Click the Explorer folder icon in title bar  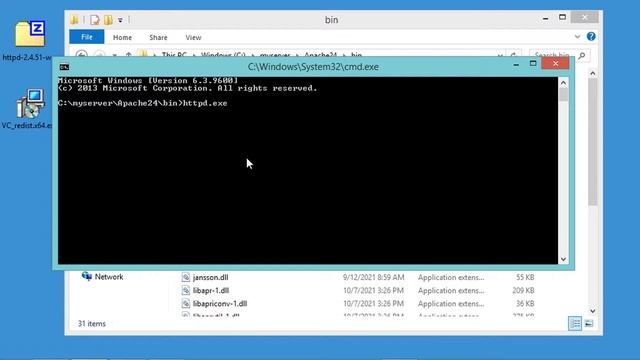point(74,20)
